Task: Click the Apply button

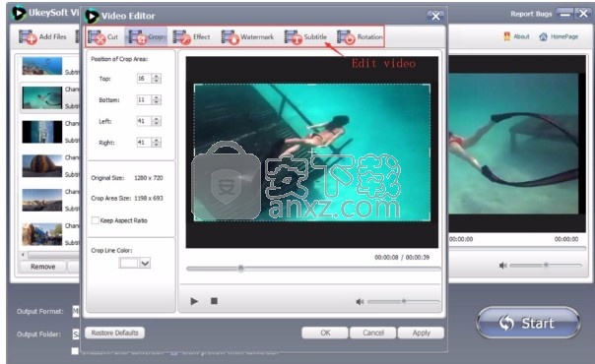Action: point(421,333)
